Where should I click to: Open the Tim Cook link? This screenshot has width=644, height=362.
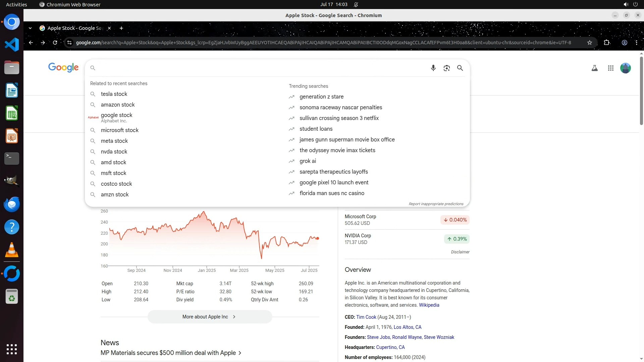pos(366,317)
